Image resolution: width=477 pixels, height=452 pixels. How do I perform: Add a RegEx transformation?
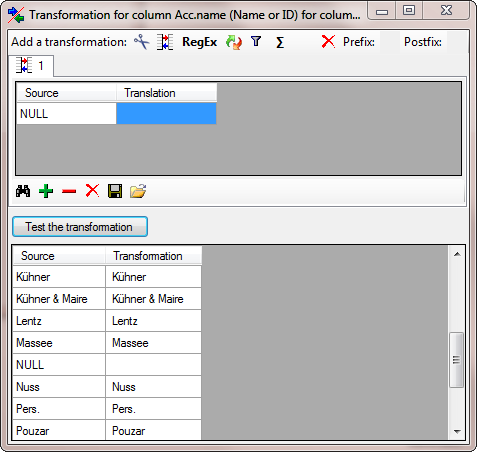click(x=199, y=42)
